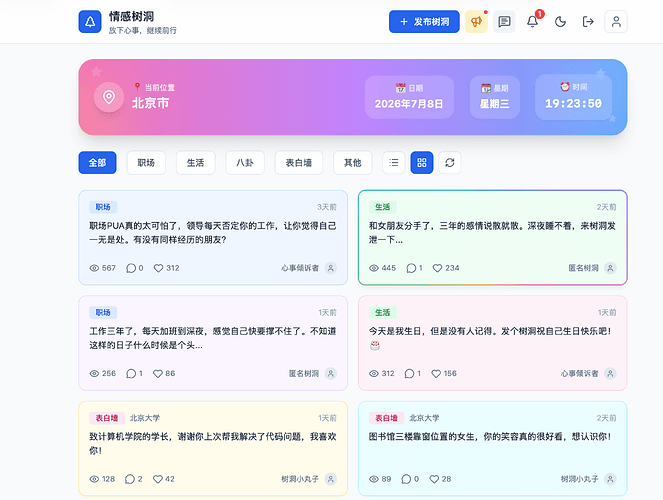The height and width of the screenshot is (500, 663).
Task: Select the 其他 category tab
Action: tap(353, 163)
